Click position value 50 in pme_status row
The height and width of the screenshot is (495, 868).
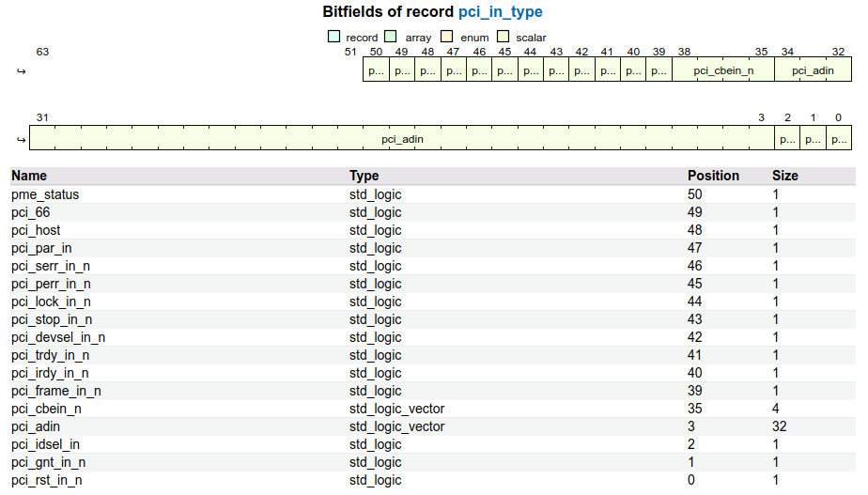click(x=695, y=194)
